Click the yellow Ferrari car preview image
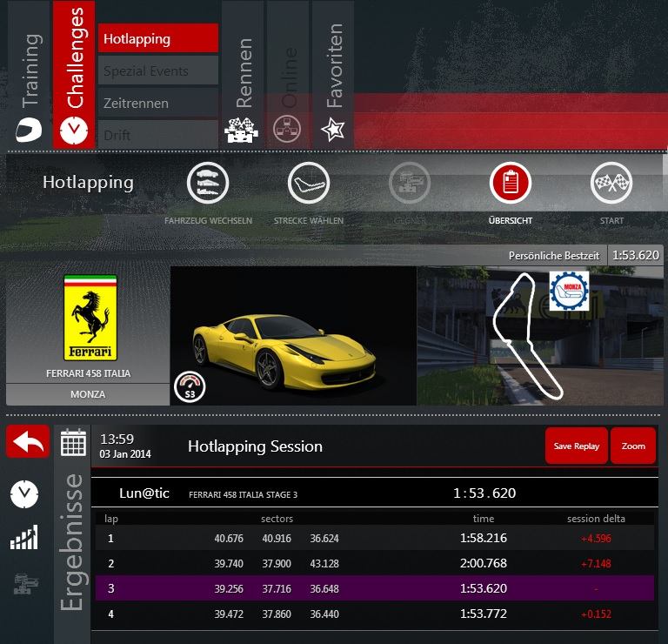Screen dimensions: 668x644 point(293,336)
